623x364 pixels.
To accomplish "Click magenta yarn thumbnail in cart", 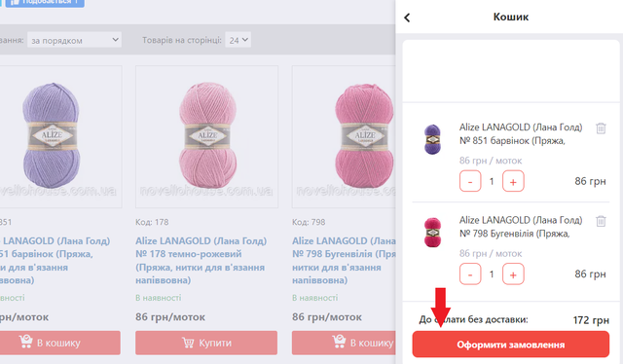I will [x=432, y=233].
